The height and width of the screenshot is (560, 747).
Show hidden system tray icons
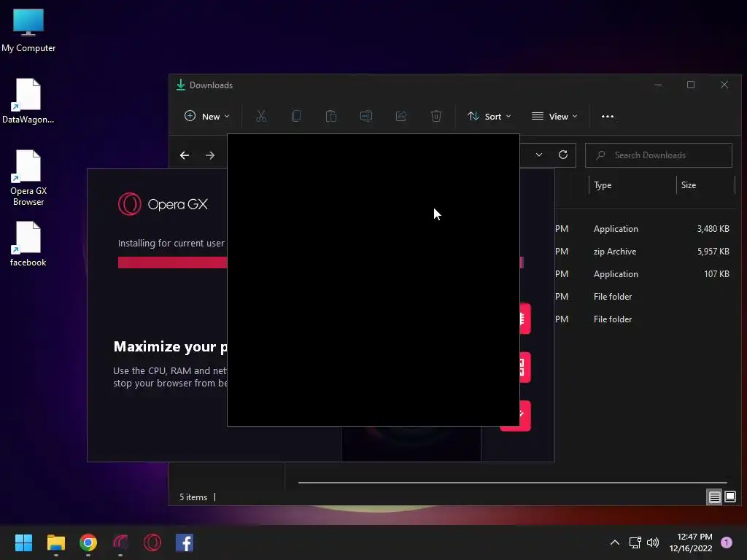(x=615, y=542)
